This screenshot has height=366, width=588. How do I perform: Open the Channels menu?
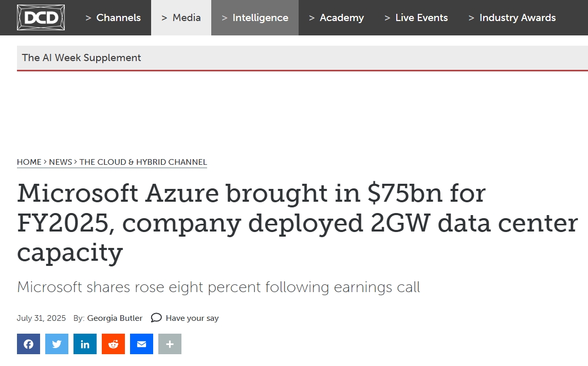113,17
